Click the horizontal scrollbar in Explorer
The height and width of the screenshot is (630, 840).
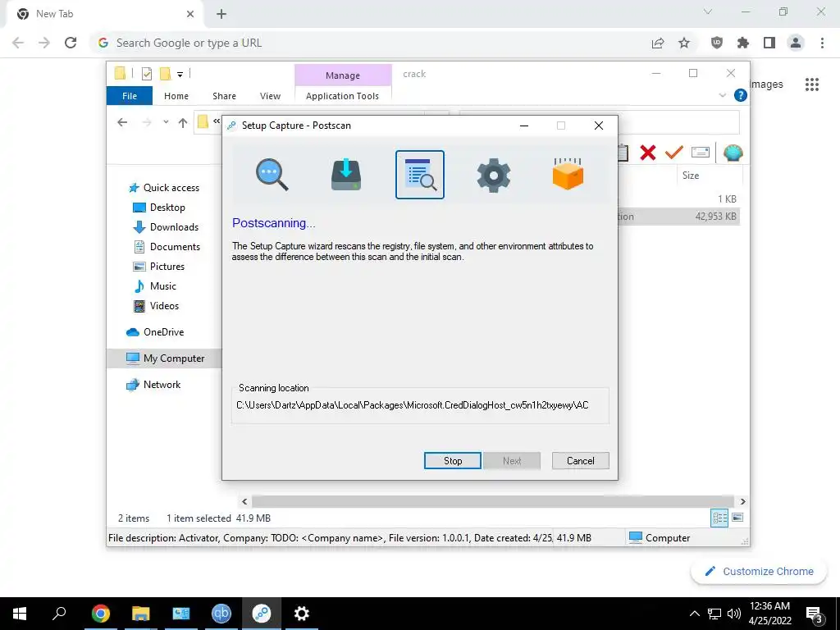[x=492, y=501]
